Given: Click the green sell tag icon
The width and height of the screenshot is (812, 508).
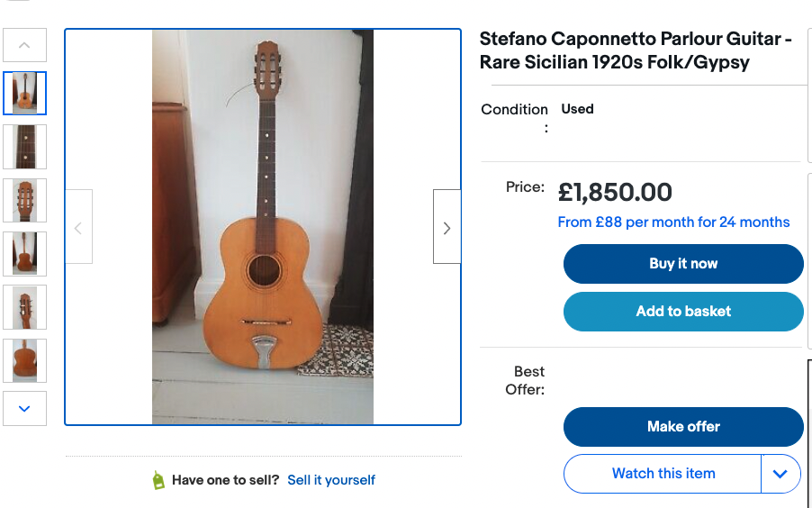Looking at the screenshot, I should pyautogui.click(x=158, y=480).
